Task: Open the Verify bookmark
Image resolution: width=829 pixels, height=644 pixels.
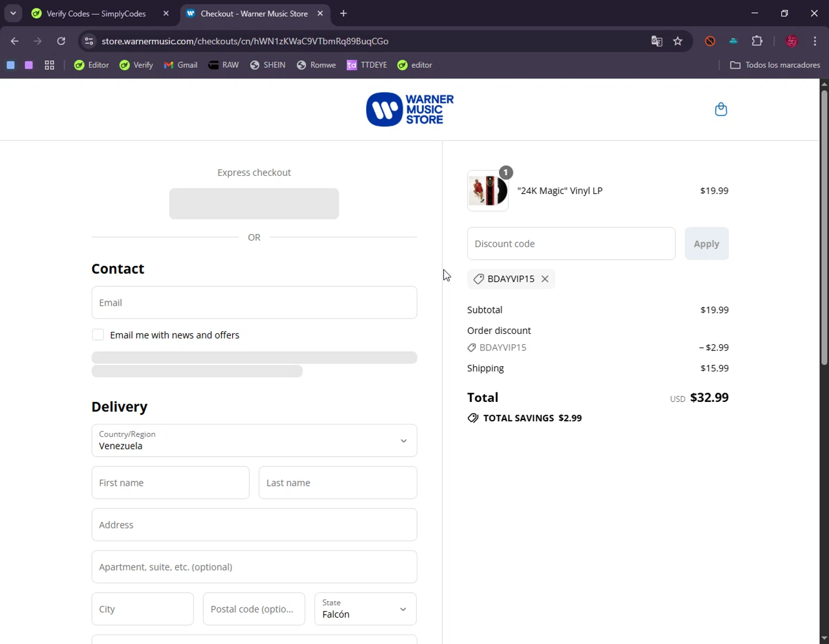Action: click(137, 65)
